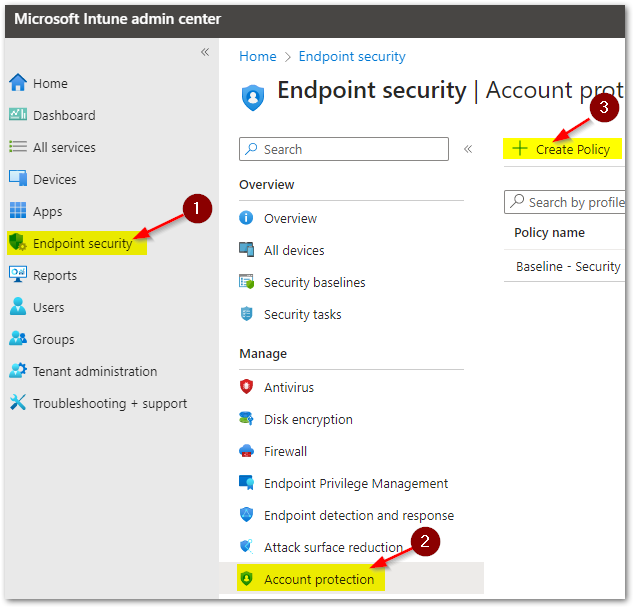Image resolution: width=634 pixels, height=608 pixels.
Task: Open Users in the sidebar
Action: click(x=49, y=307)
